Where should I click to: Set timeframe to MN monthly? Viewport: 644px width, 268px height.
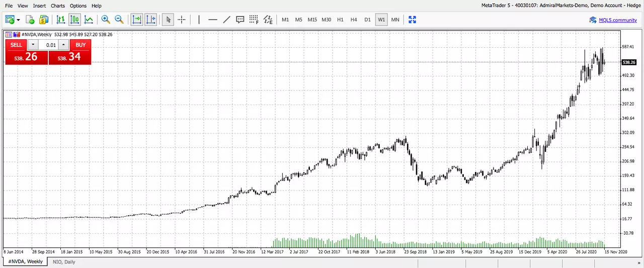[x=395, y=20]
